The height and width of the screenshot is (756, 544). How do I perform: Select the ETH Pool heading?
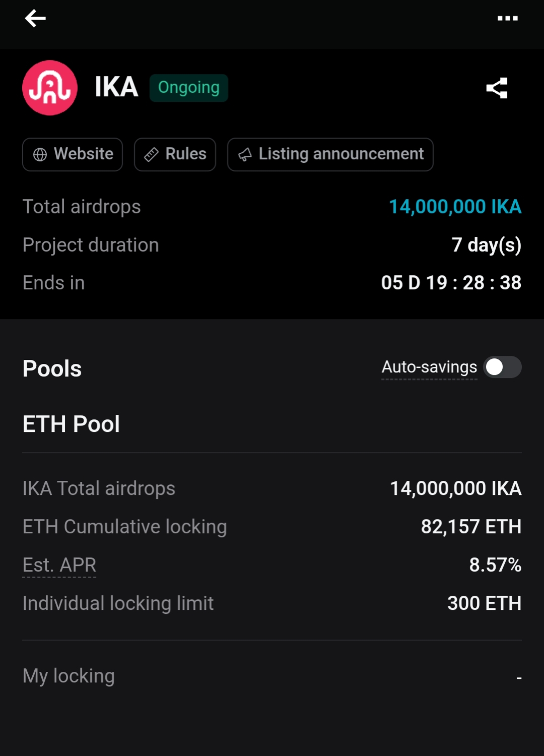pyautogui.click(x=71, y=424)
